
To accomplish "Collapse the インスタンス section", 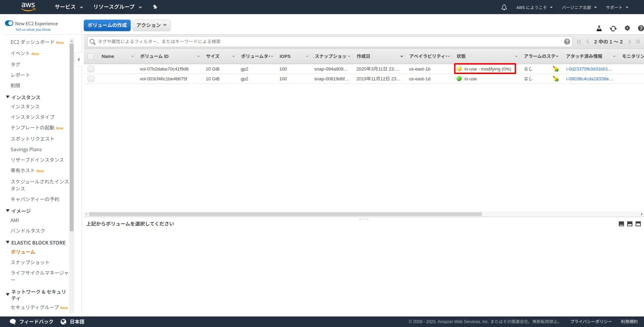I will [8, 97].
